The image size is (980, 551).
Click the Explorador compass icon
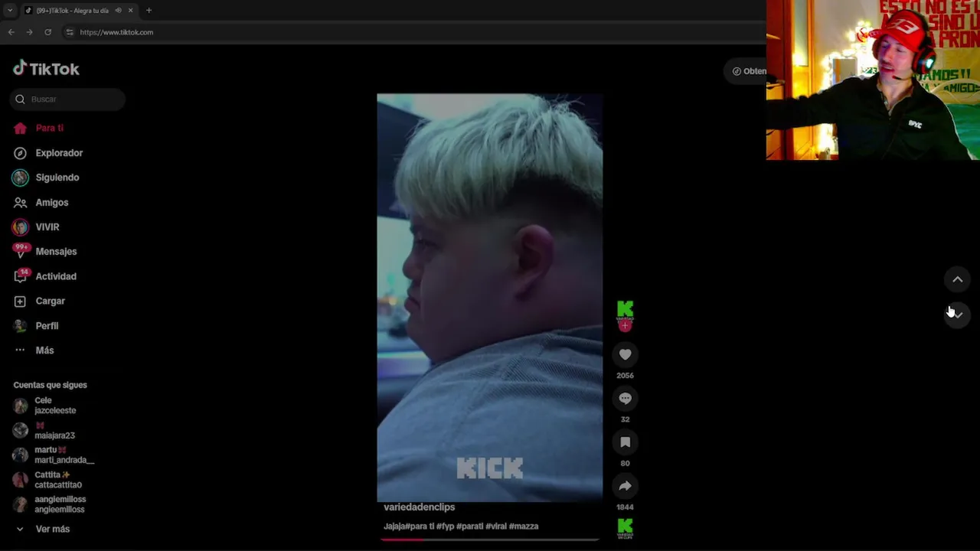[20, 153]
